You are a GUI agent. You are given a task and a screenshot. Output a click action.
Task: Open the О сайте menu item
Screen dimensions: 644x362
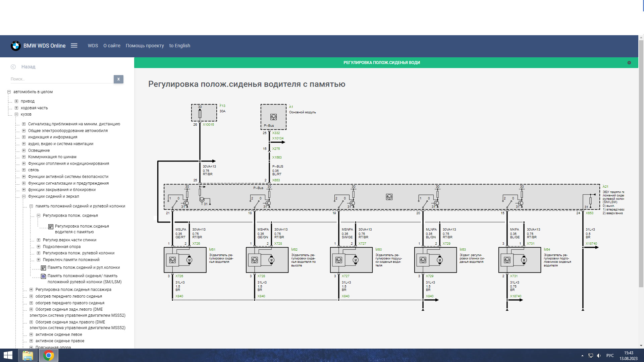[x=112, y=46]
